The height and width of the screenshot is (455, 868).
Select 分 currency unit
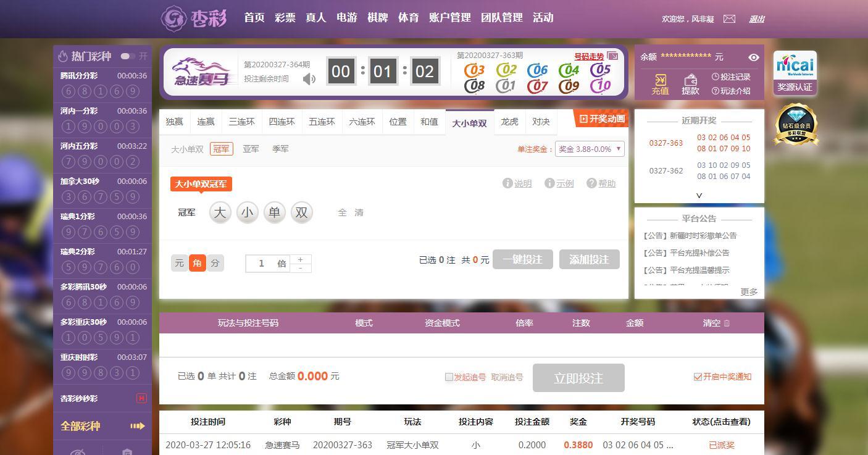pyautogui.click(x=215, y=263)
